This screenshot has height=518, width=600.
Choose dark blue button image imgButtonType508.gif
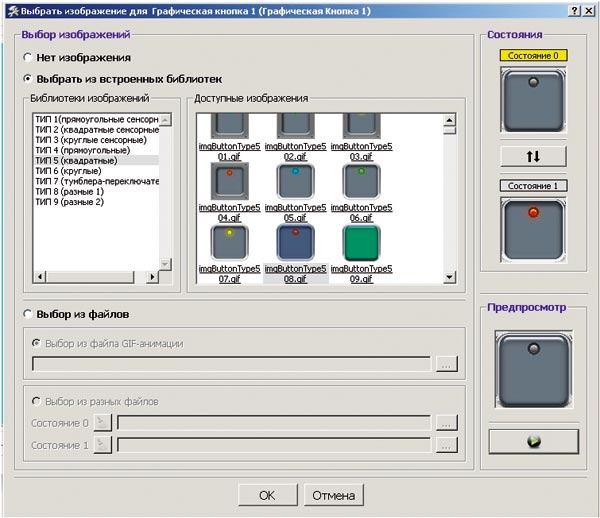(x=295, y=242)
